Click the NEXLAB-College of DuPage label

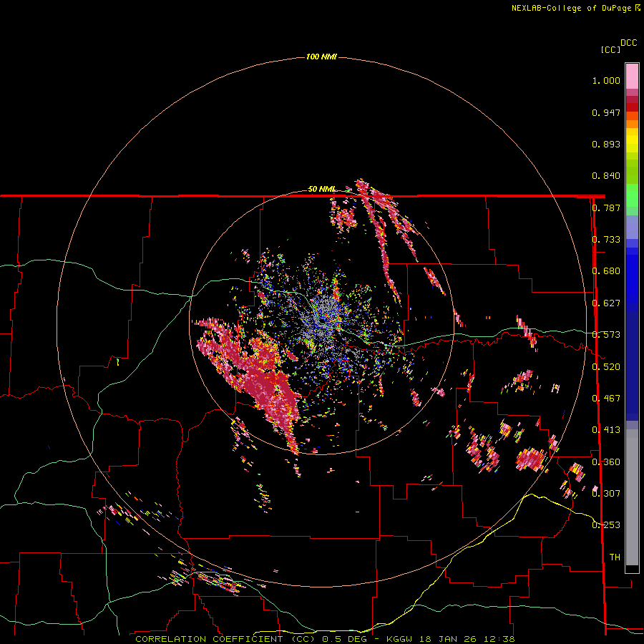pos(575,8)
